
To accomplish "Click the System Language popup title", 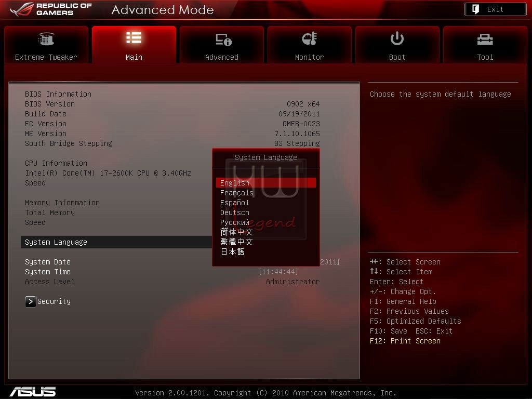I will (265, 157).
